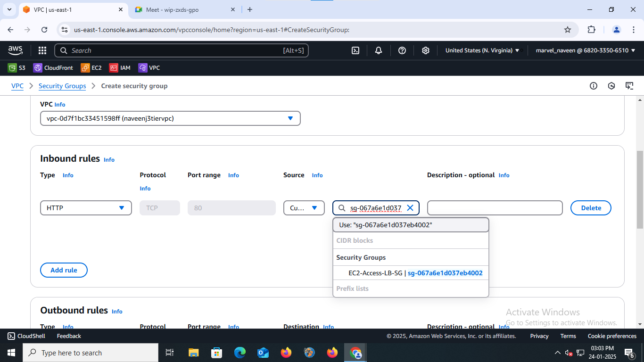
Task: Open the screen feedback icon next to breadcrumb
Action: [629, 86]
